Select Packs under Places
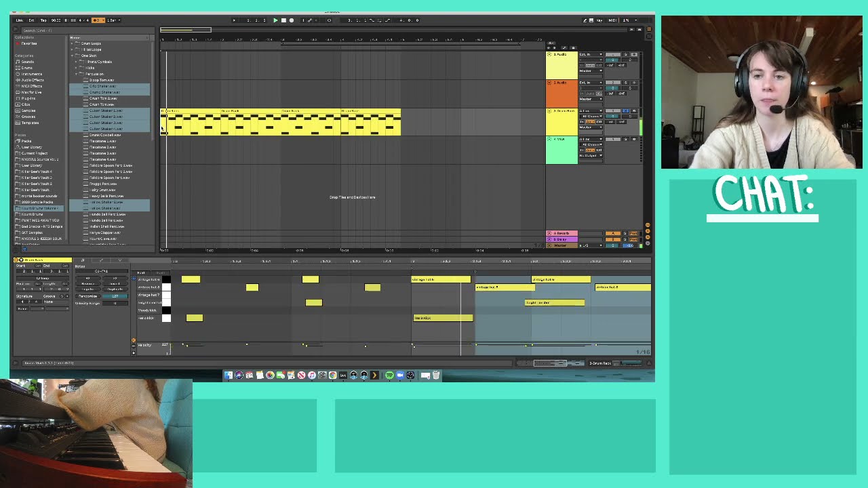Viewport: 868px width, 488px height. click(x=26, y=141)
